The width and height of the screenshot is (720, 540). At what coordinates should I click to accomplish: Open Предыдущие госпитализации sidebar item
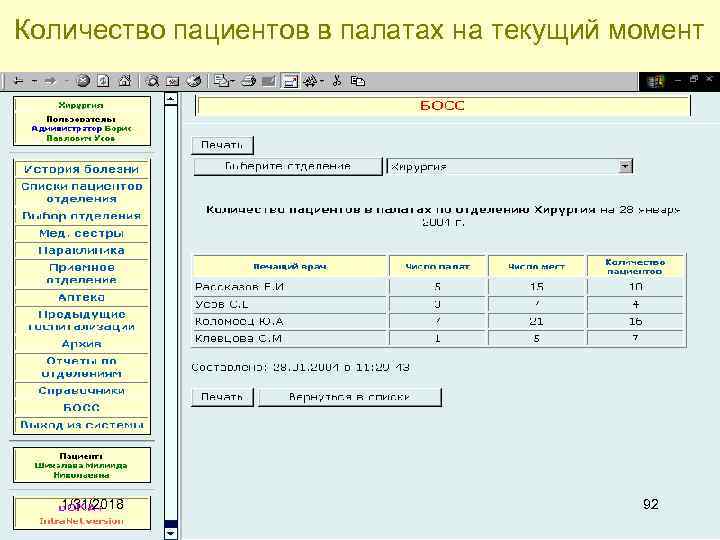81,321
